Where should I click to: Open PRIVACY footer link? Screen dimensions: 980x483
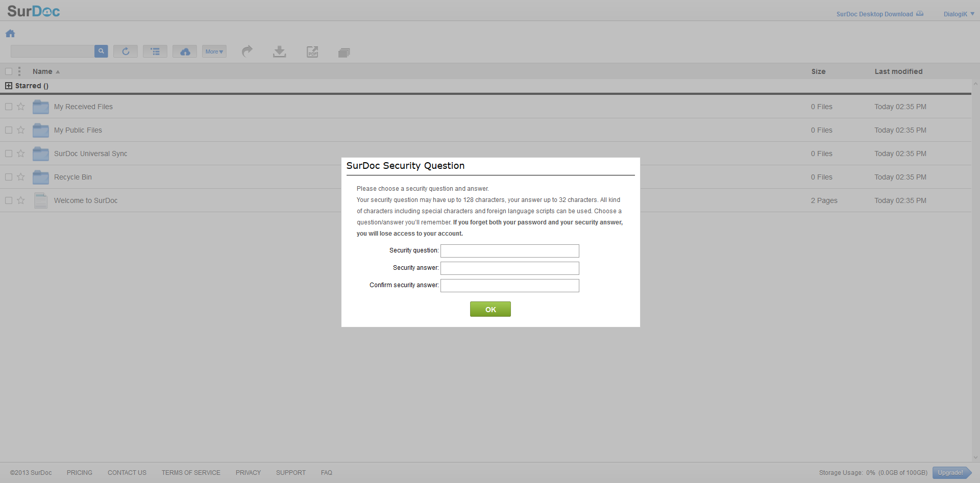(x=248, y=473)
